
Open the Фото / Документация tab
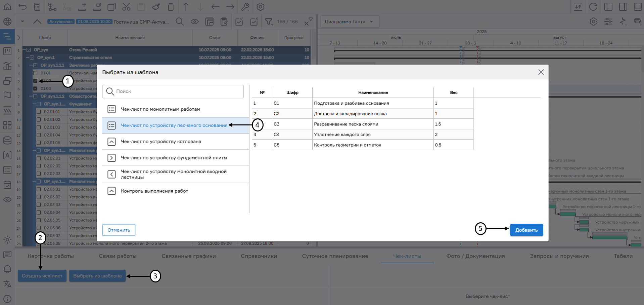tap(475, 256)
